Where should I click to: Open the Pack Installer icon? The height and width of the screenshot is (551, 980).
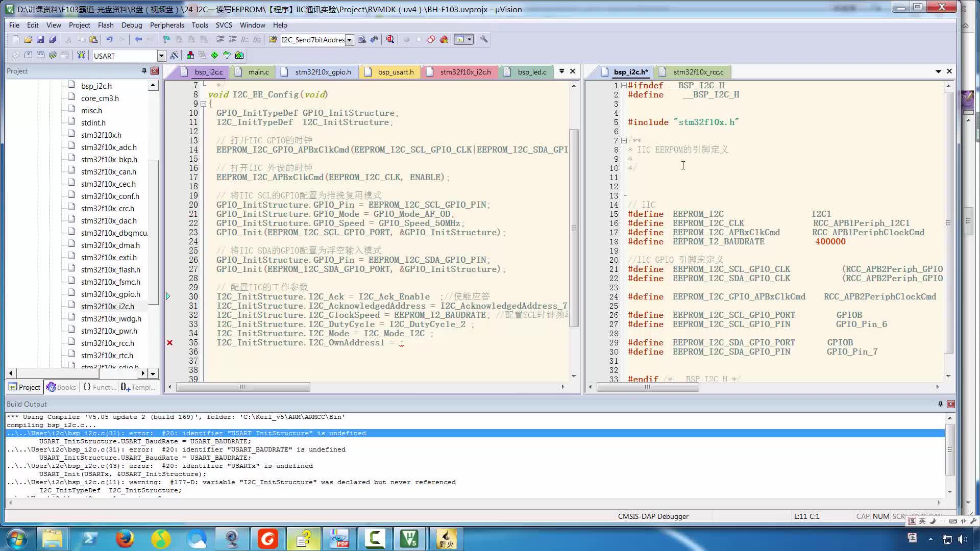239,55
